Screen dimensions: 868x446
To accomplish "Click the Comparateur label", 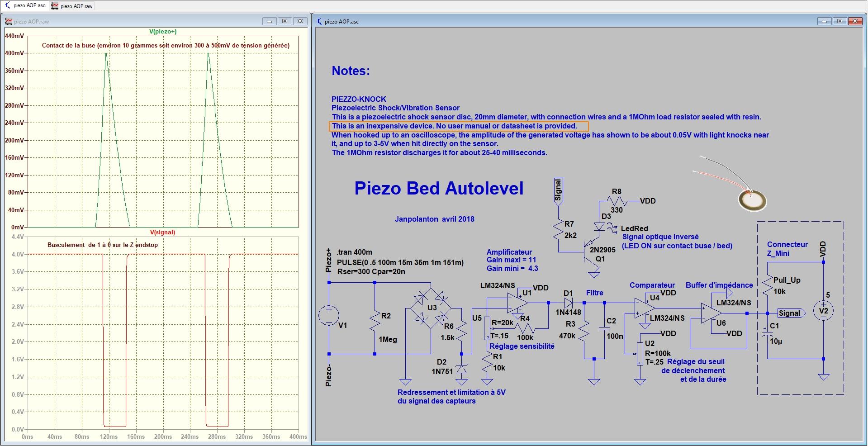I will tap(652, 285).
